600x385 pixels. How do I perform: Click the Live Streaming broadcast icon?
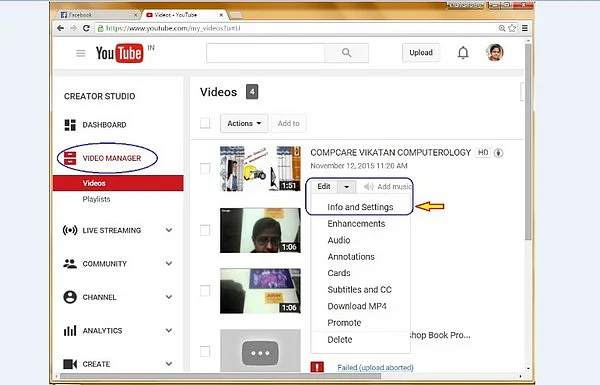coord(70,230)
